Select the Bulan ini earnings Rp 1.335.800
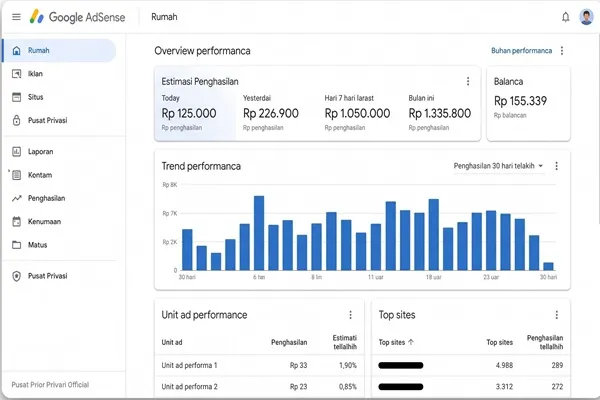600x400 pixels. 440,113
